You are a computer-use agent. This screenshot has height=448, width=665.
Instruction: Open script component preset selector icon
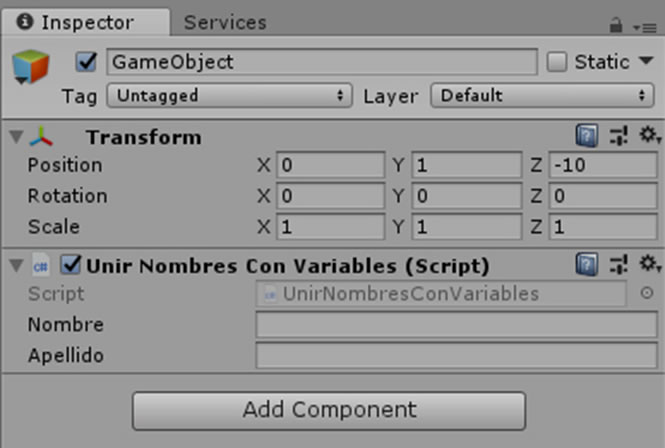[x=618, y=264]
